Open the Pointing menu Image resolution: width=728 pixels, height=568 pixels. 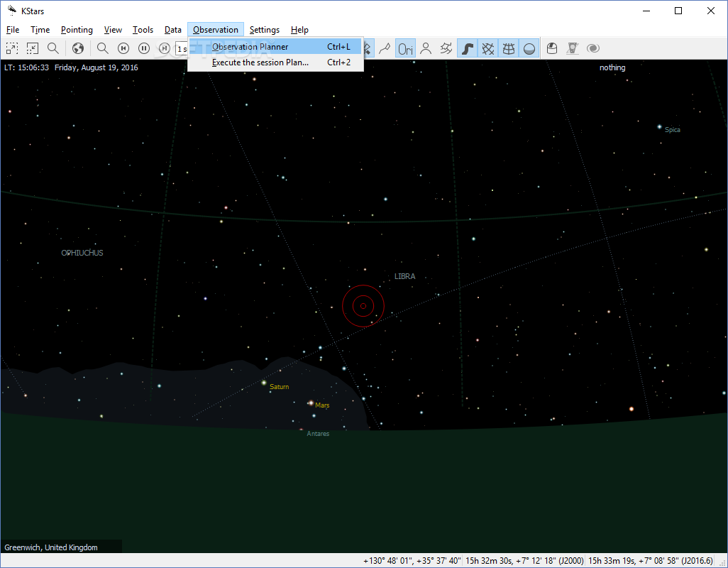point(77,30)
